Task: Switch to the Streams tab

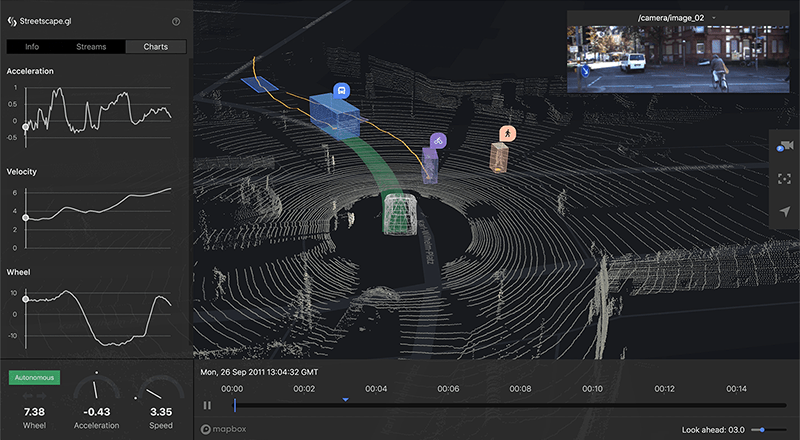Action: (91, 46)
